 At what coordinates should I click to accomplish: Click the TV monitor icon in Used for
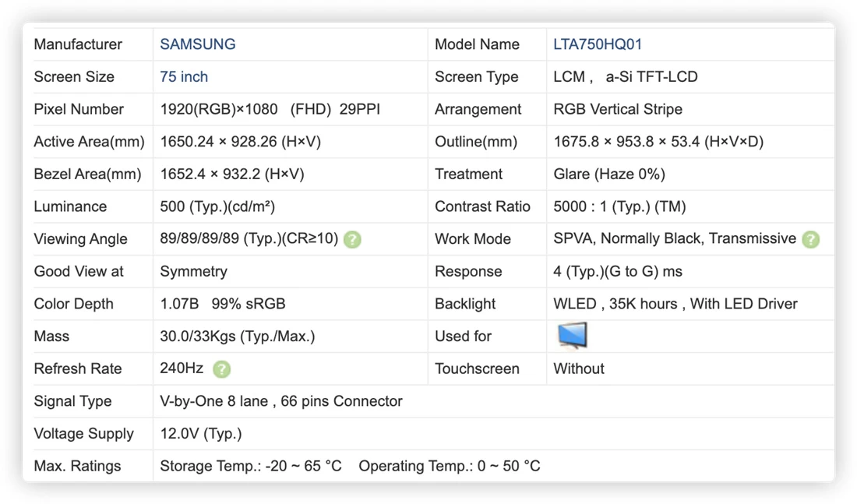pyautogui.click(x=572, y=336)
